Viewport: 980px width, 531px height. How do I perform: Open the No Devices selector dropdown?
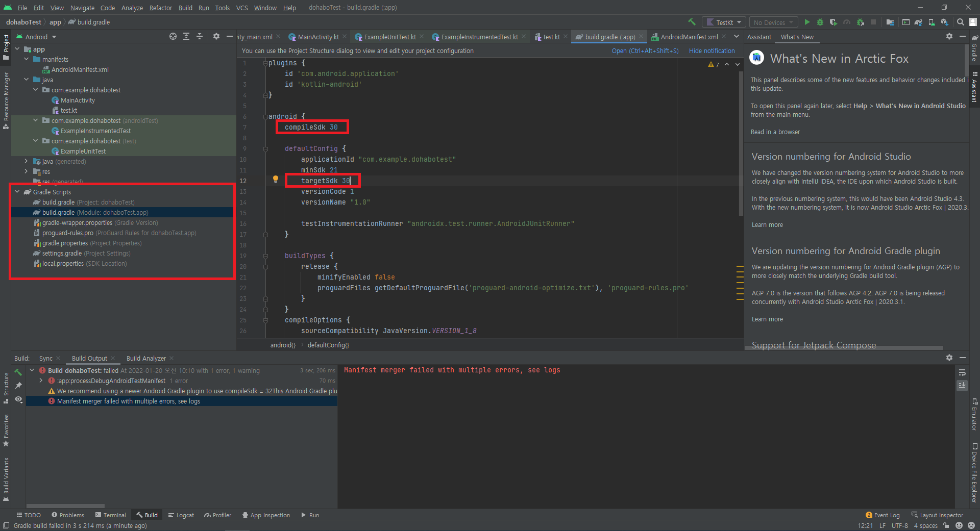[x=774, y=22]
